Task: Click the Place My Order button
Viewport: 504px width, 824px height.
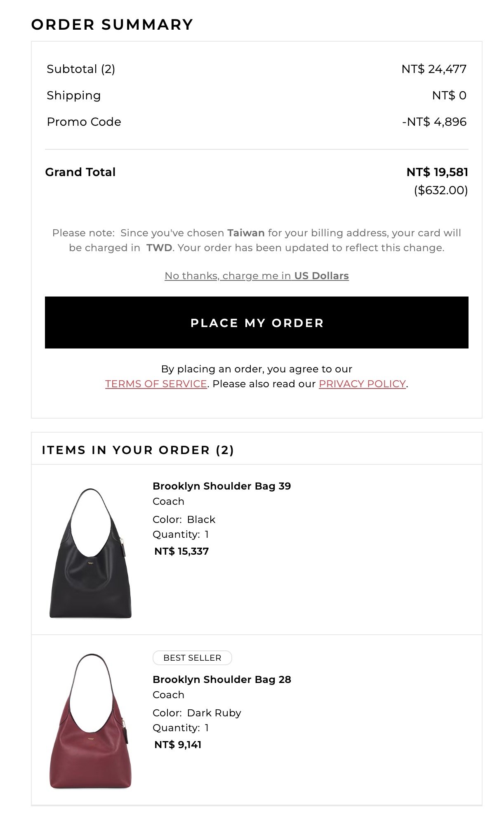Action: click(x=257, y=323)
